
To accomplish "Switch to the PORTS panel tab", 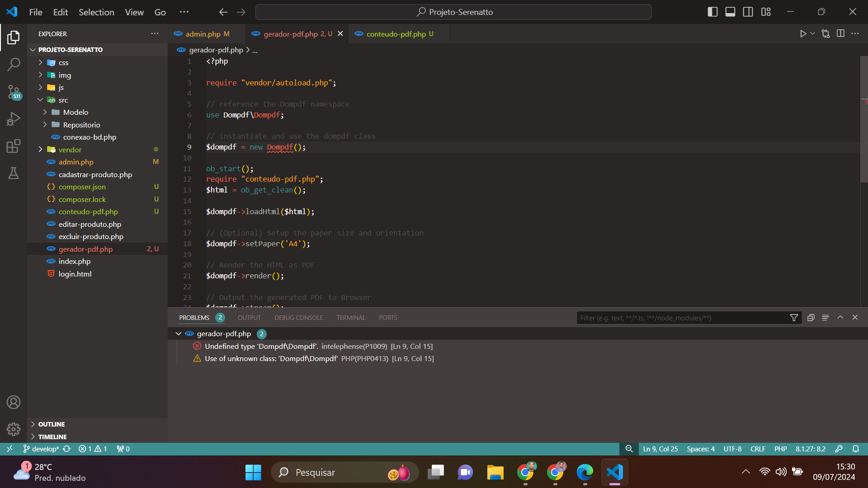I will pyautogui.click(x=388, y=318).
